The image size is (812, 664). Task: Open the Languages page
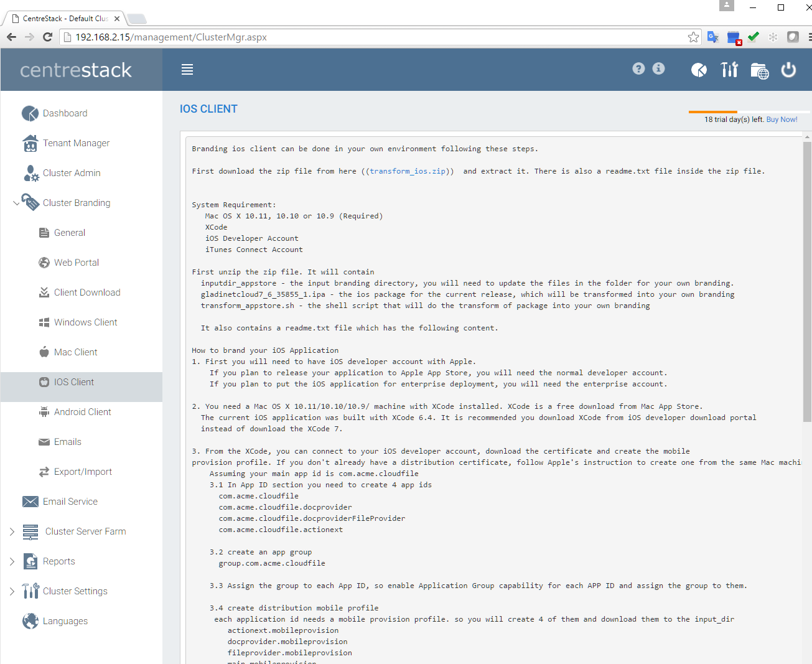65,621
